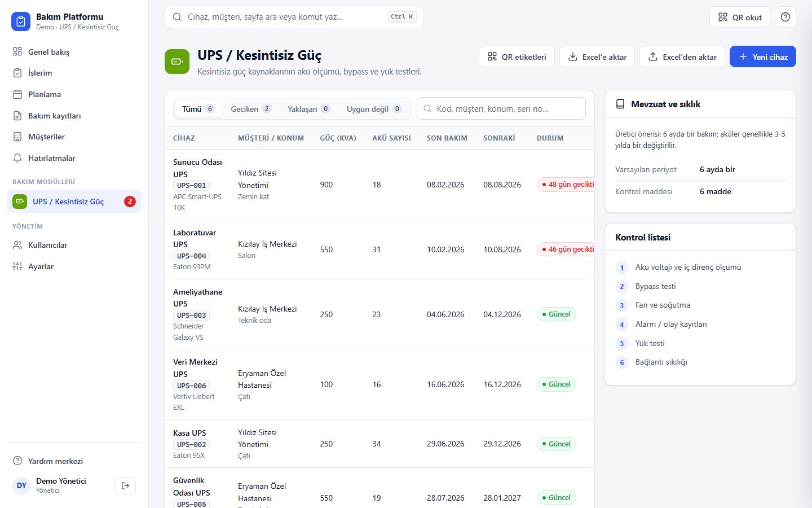The image size is (812, 508).
Task: Click the DY user avatar
Action: pyautogui.click(x=21, y=485)
